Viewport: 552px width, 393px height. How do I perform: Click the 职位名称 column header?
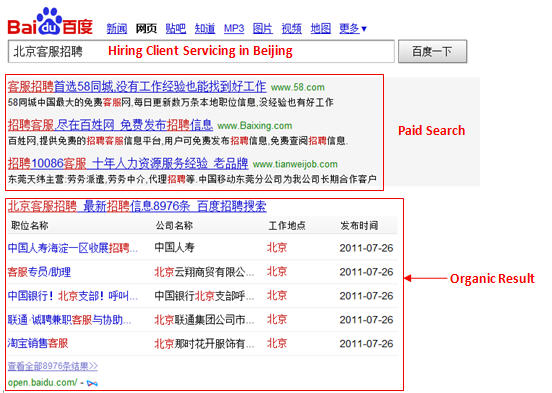pos(30,225)
